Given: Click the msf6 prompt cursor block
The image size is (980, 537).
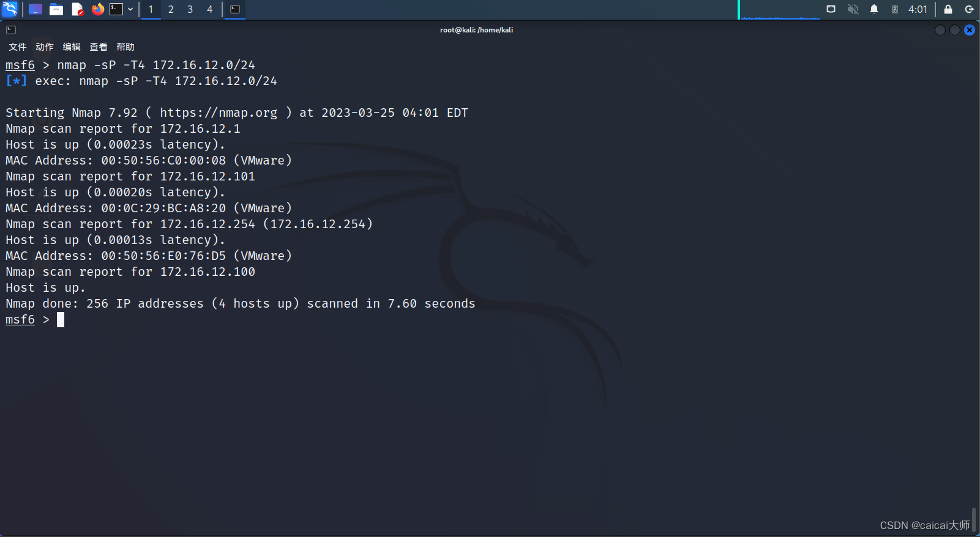Looking at the screenshot, I should (x=61, y=319).
